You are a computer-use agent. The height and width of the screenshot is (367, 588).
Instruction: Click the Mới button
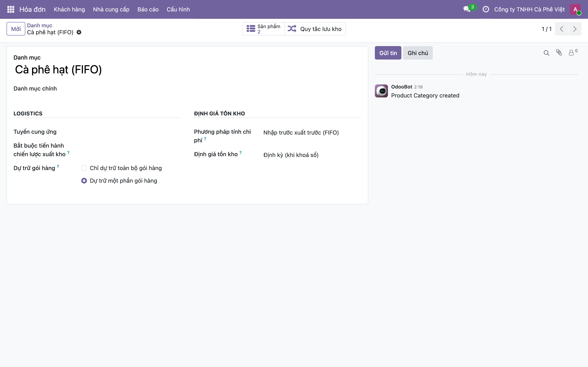(x=16, y=29)
